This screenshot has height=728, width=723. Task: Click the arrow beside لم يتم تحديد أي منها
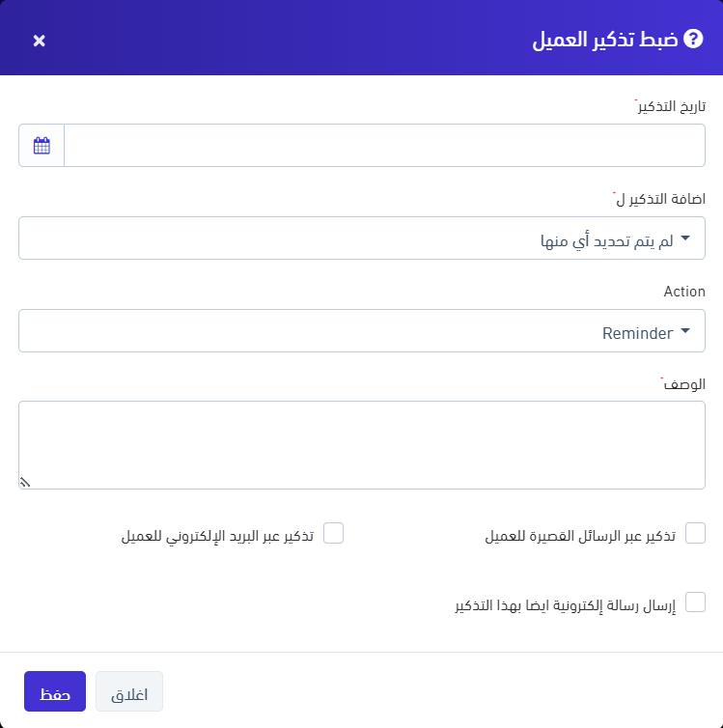tap(685, 239)
